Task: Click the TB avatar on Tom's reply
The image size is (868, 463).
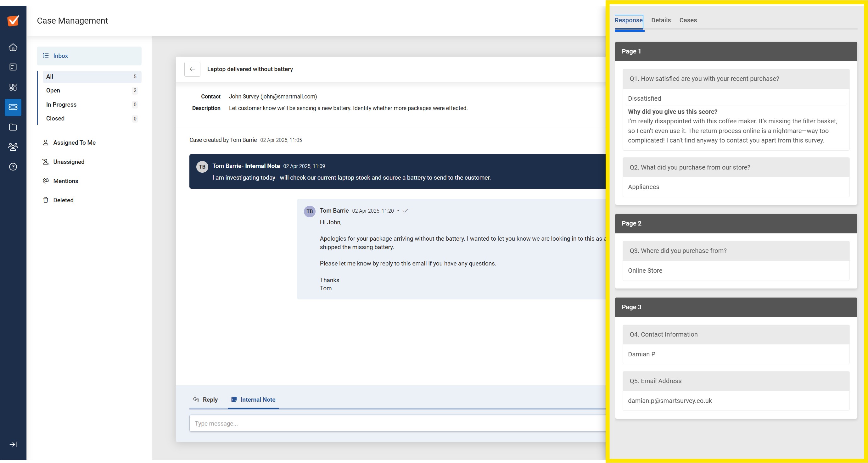Action: coord(310,212)
